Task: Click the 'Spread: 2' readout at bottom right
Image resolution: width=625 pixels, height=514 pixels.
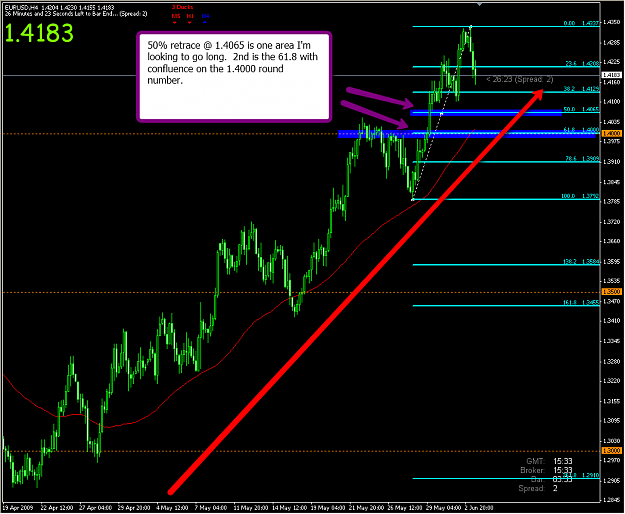Action: pyautogui.click(x=538, y=488)
